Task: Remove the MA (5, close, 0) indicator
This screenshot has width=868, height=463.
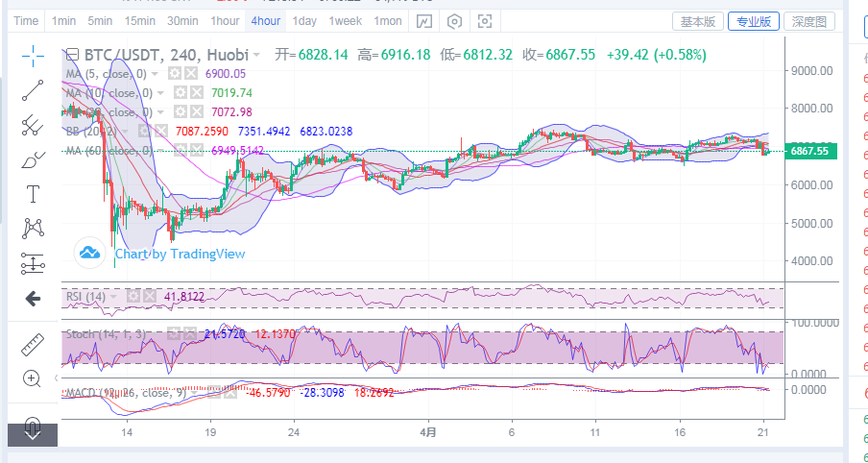Action: point(191,73)
